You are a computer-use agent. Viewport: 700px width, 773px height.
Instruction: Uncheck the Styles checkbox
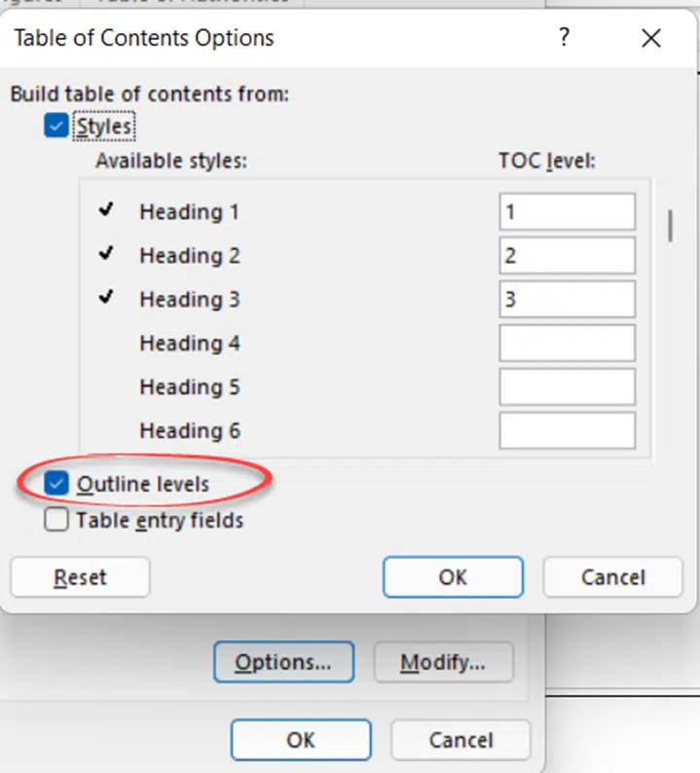pyautogui.click(x=56, y=126)
